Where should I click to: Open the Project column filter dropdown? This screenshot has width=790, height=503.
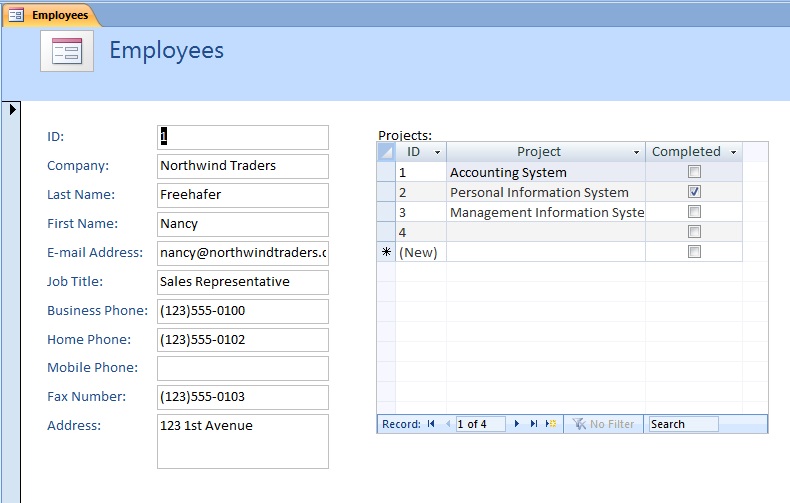637,152
